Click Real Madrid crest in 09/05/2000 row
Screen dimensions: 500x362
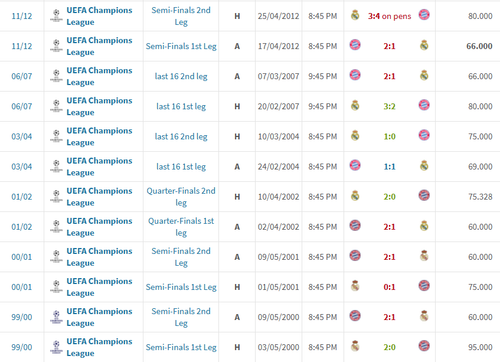click(x=424, y=316)
